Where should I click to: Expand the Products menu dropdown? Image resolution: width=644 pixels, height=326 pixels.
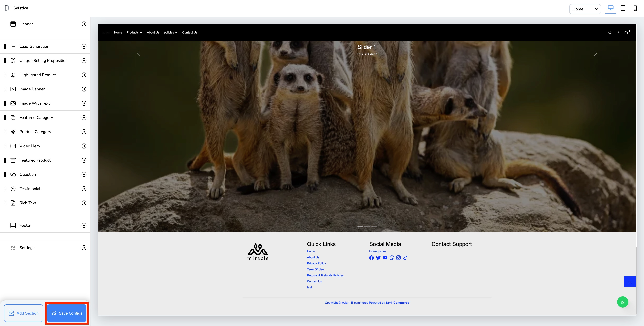click(134, 32)
